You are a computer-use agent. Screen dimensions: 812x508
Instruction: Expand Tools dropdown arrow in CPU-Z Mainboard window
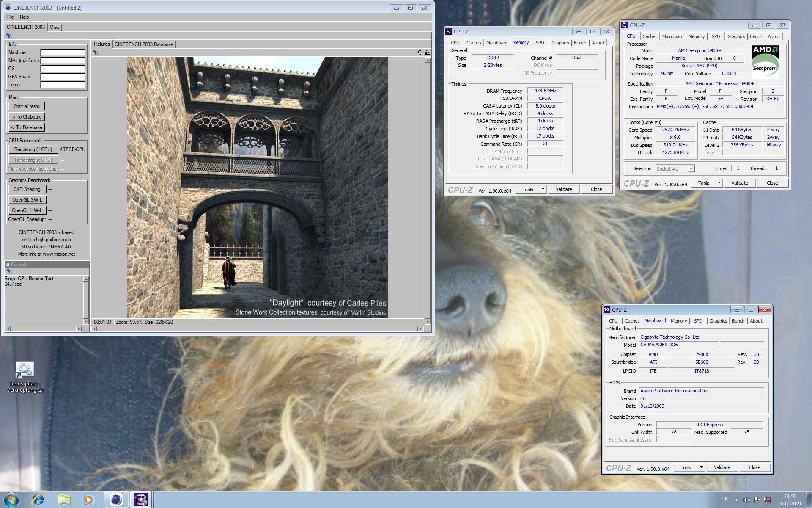click(x=701, y=467)
